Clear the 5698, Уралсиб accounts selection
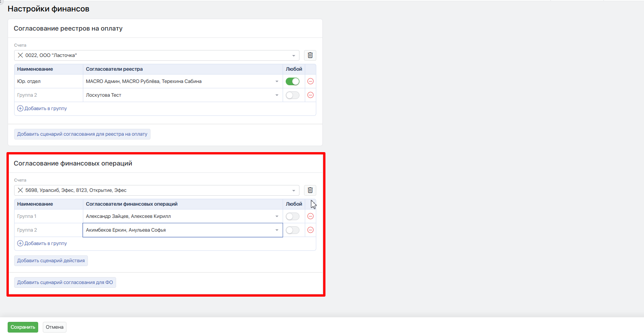Image resolution: width=644 pixels, height=336 pixels. [21, 190]
